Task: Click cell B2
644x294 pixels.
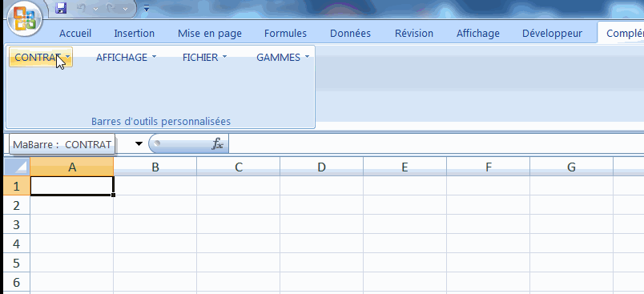Action: click(155, 205)
